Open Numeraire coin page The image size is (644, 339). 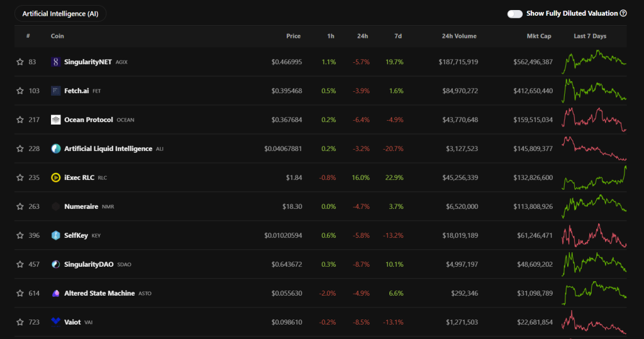(81, 206)
